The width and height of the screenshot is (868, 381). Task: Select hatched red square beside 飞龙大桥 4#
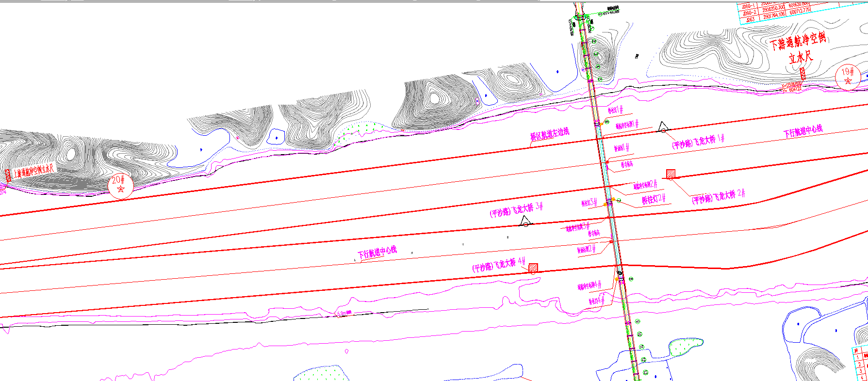pyautogui.click(x=533, y=268)
